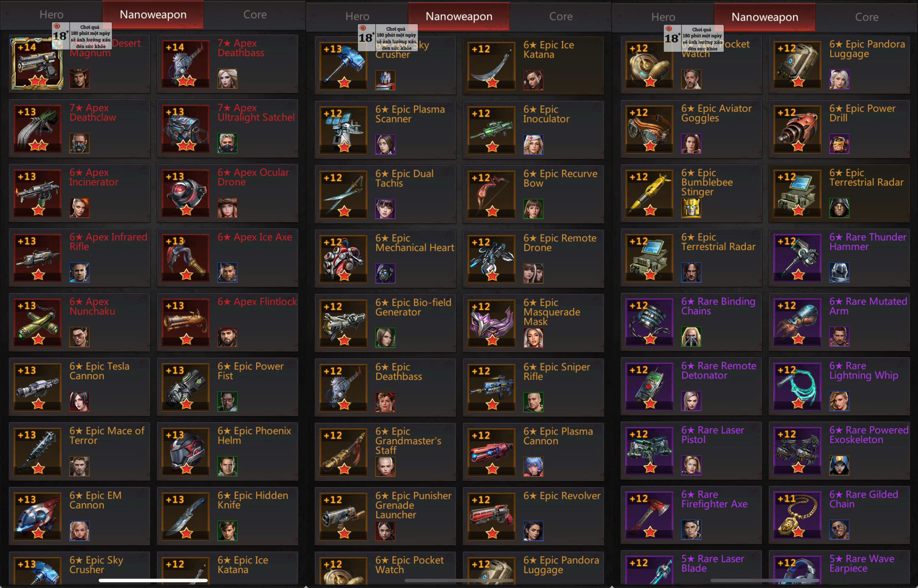Select the 7★ Apex Deathclaw weapon icon
918x588 pixels.
(x=37, y=128)
